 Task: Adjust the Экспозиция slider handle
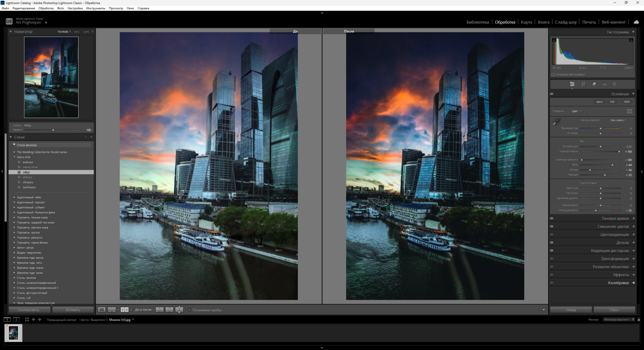tap(600, 147)
